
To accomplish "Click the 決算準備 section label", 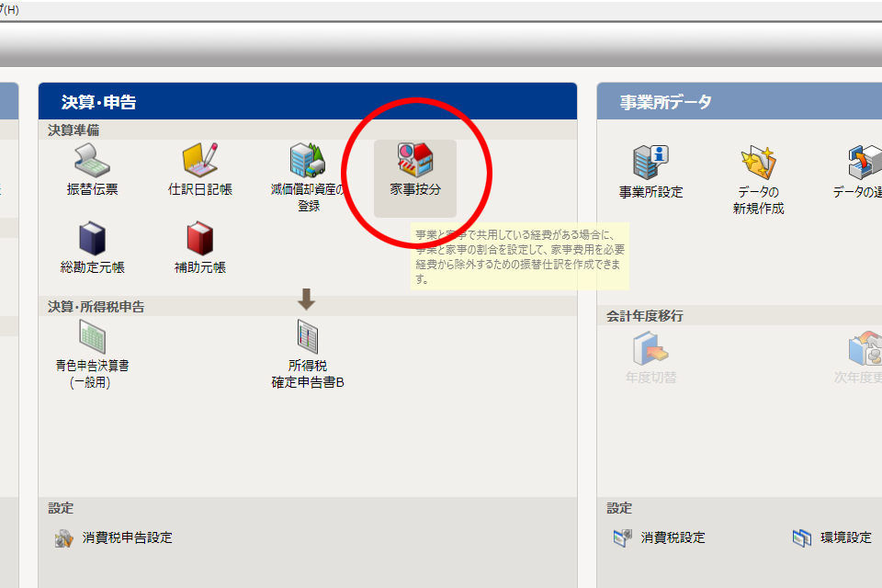I will (x=73, y=130).
